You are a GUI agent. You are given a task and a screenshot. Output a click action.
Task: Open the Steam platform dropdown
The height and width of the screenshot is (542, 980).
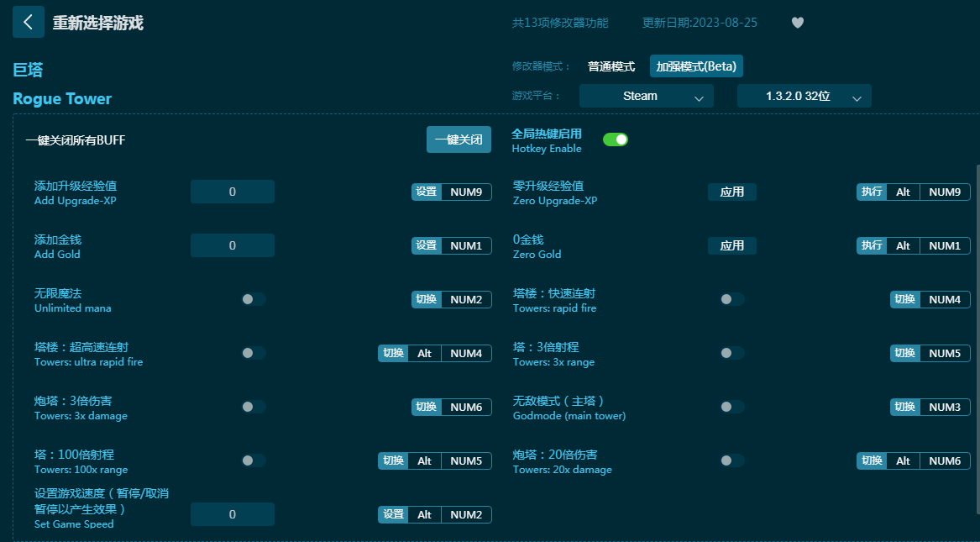647,97
